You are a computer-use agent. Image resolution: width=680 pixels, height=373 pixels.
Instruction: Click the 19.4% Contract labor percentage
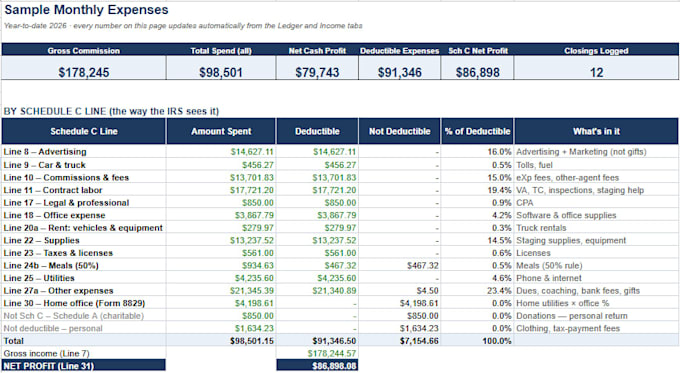pos(500,190)
